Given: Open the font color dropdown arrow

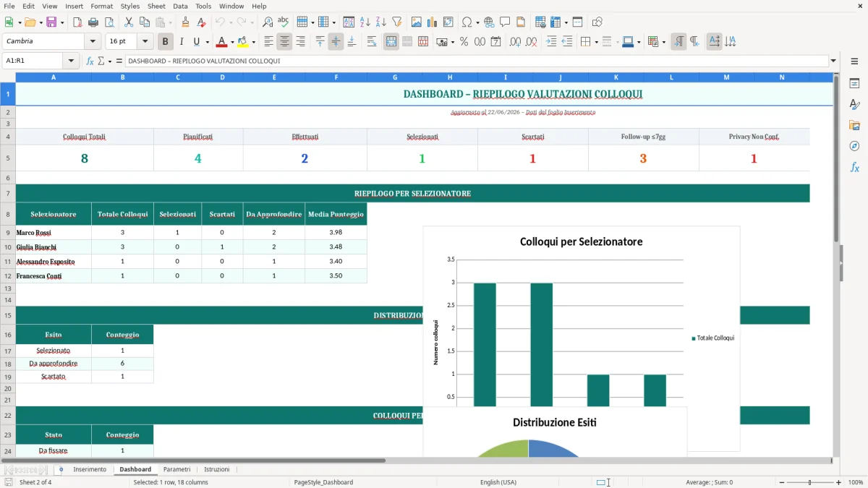Looking at the screenshot, I should pyautogui.click(x=231, y=42).
